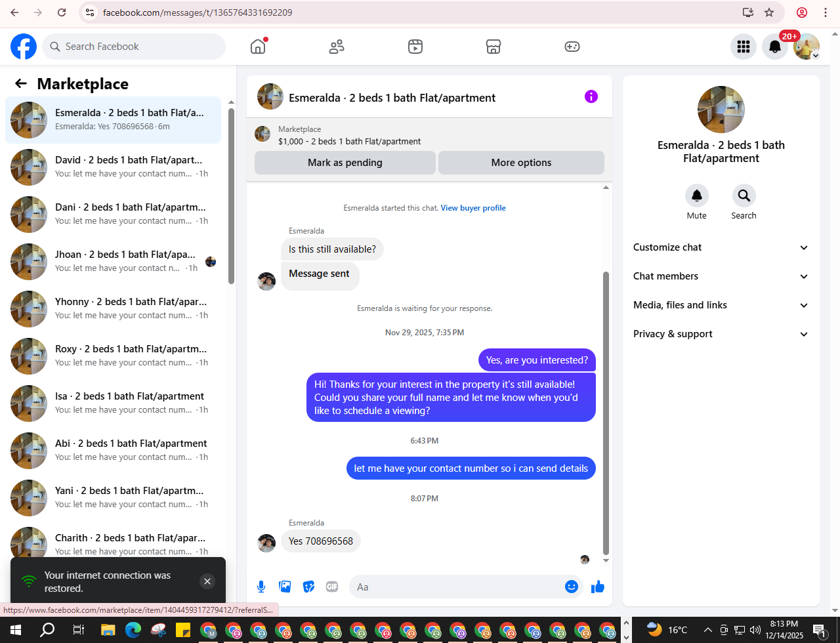Open Abi's conversation in the list
This screenshot has height=643, width=840.
[113, 451]
